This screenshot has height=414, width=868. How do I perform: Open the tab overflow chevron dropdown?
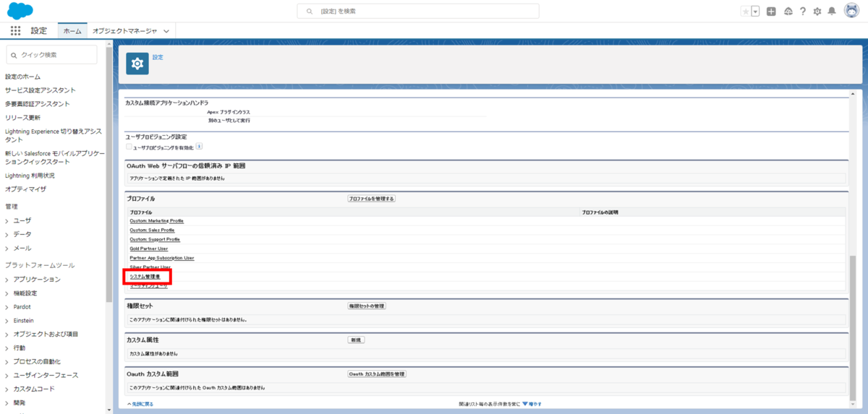tap(166, 31)
